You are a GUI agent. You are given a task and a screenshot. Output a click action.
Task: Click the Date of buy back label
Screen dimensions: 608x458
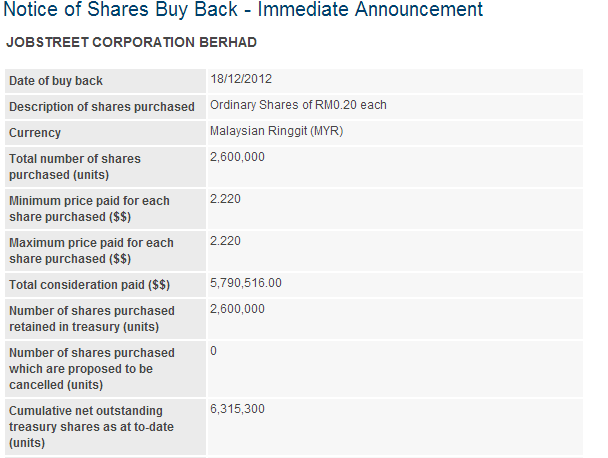(x=56, y=81)
